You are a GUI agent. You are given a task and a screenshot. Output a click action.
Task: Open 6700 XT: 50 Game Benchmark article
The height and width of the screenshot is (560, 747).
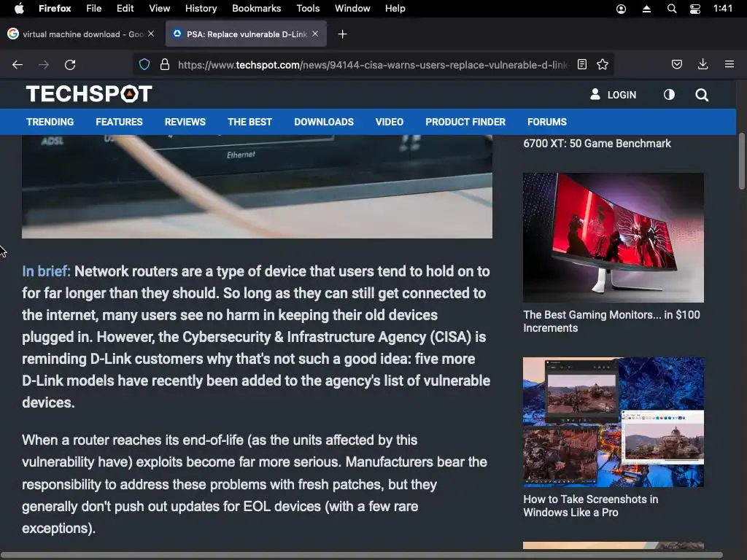tap(597, 144)
